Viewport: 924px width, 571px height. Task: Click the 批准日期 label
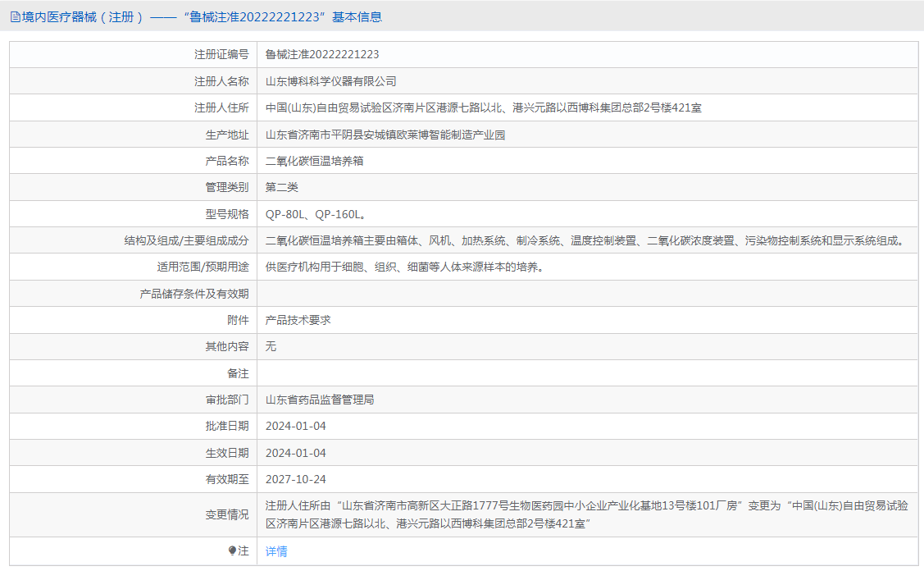coord(227,426)
